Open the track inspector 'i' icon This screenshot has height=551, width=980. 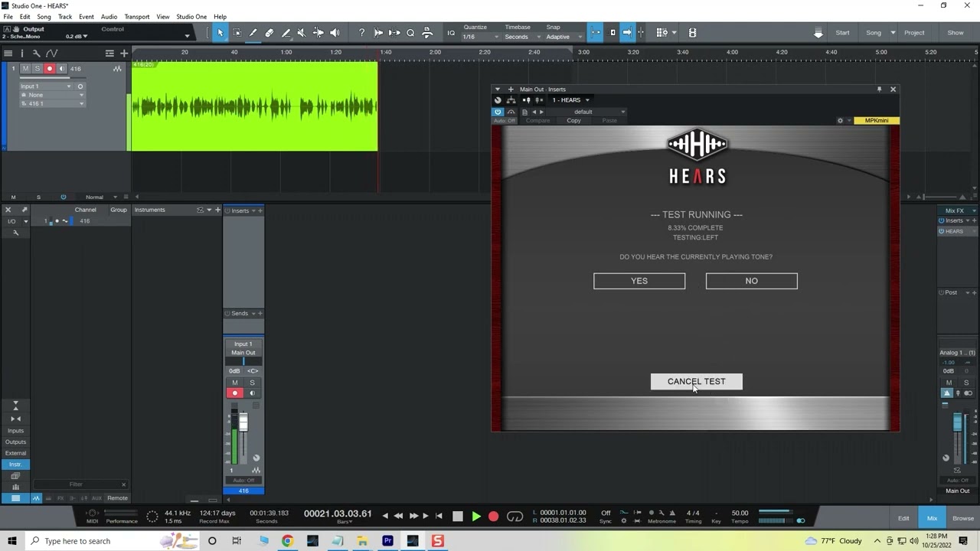point(22,53)
